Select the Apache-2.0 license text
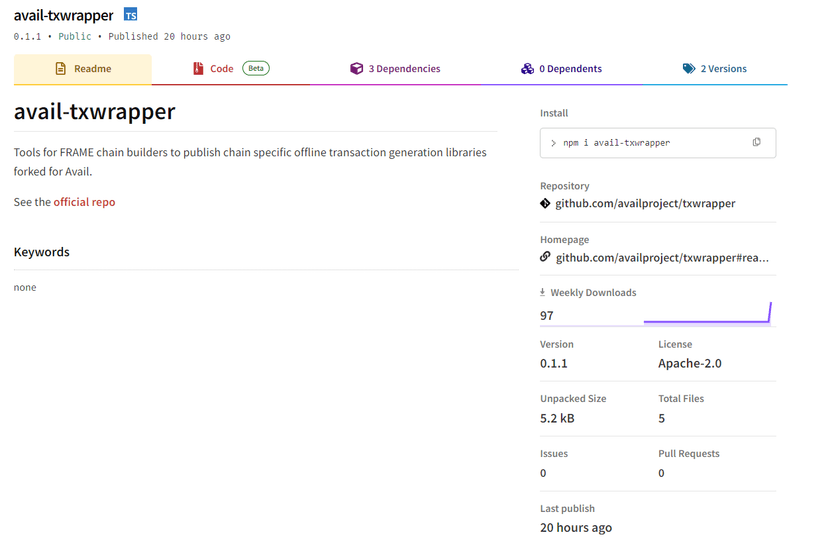Image resolution: width=828 pixels, height=543 pixels. pyautogui.click(x=690, y=363)
